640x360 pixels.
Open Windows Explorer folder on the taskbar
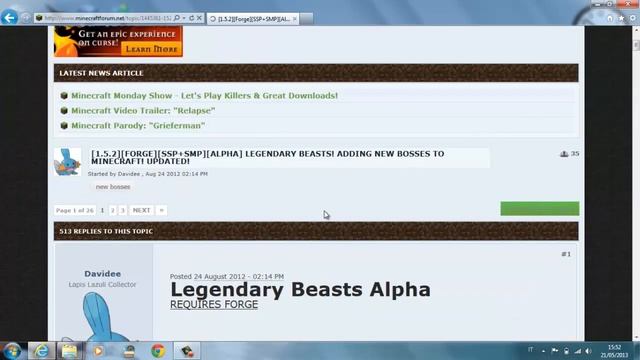[69, 351]
